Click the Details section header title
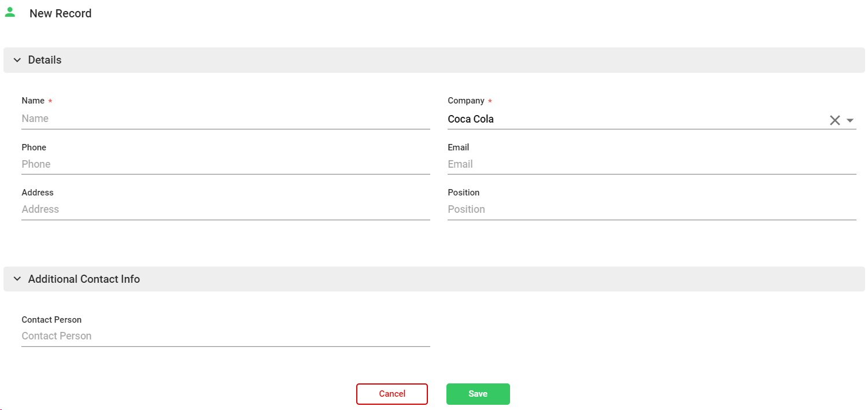868x410 pixels. (45, 60)
